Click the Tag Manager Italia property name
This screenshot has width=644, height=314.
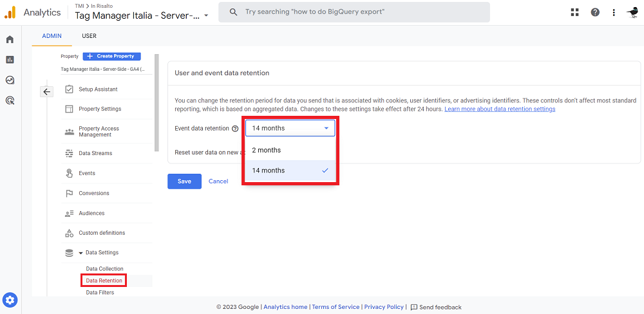pos(138,15)
